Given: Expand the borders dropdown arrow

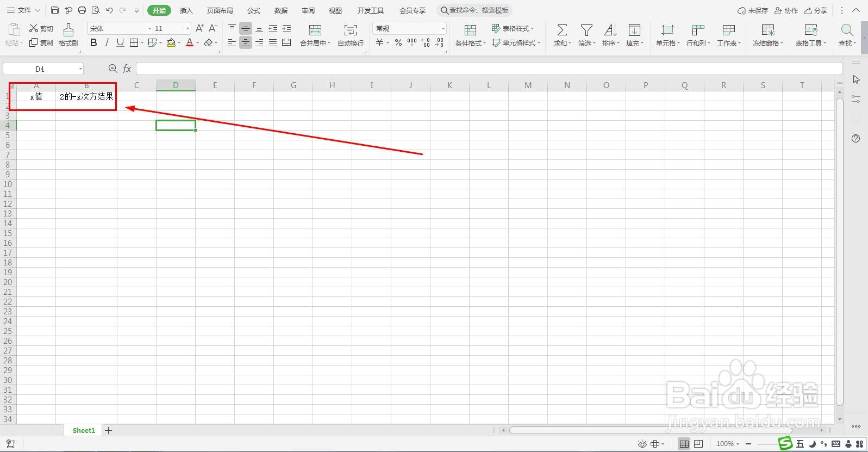Looking at the screenshot, I should click(142, 42).
